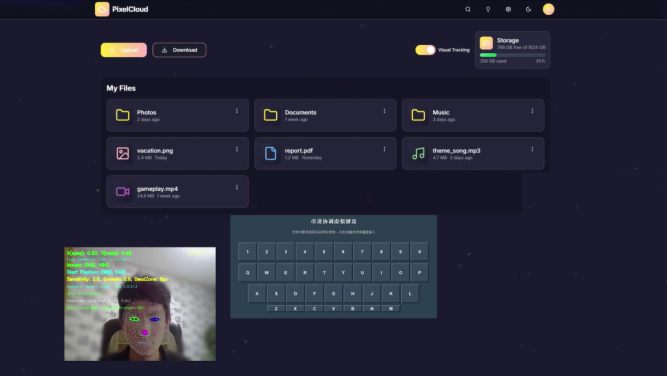The image size is (667, 376).
Task: Click the Documents folder icon
Action: coord(270,115)
